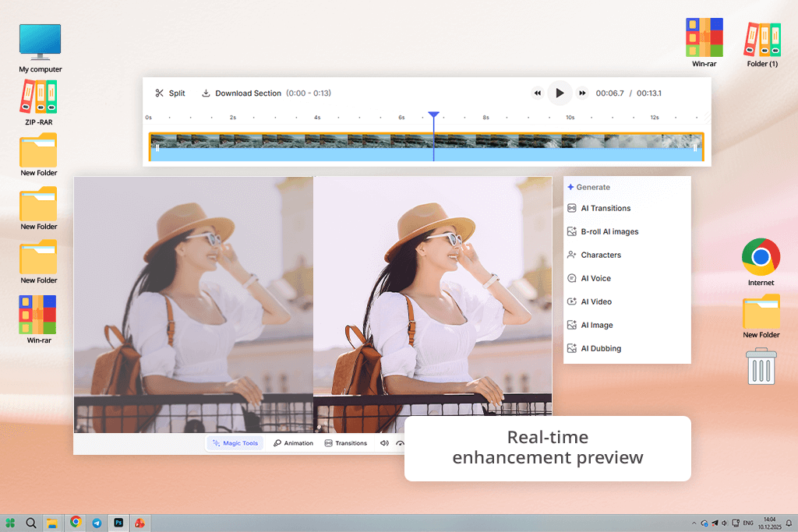The image size is (798, 532).
Task: Open the Folder (1) desktop icon
Action: [762, 44]
